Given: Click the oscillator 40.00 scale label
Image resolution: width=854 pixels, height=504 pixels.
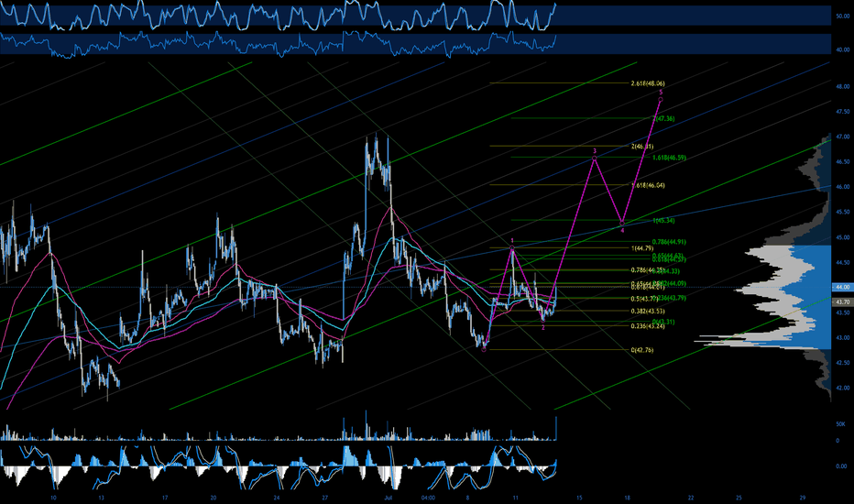Looking at the screenshot, I should coord(843,50).
